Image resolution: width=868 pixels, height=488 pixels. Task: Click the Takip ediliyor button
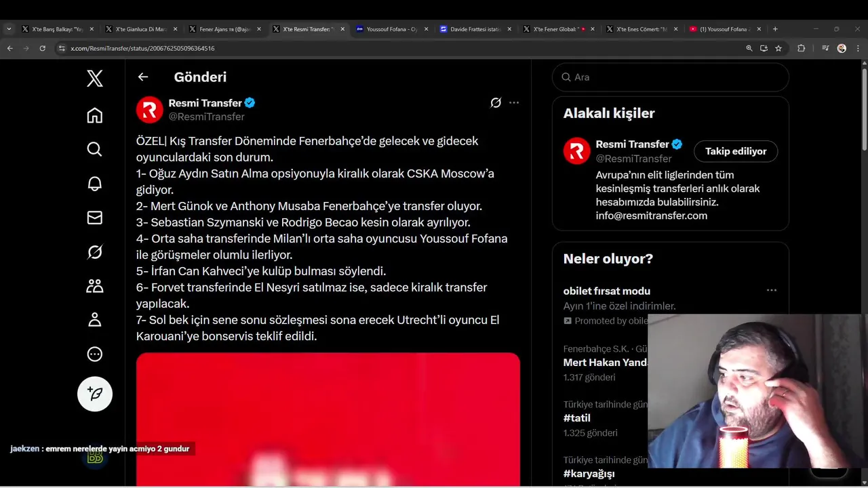(736, 151)
